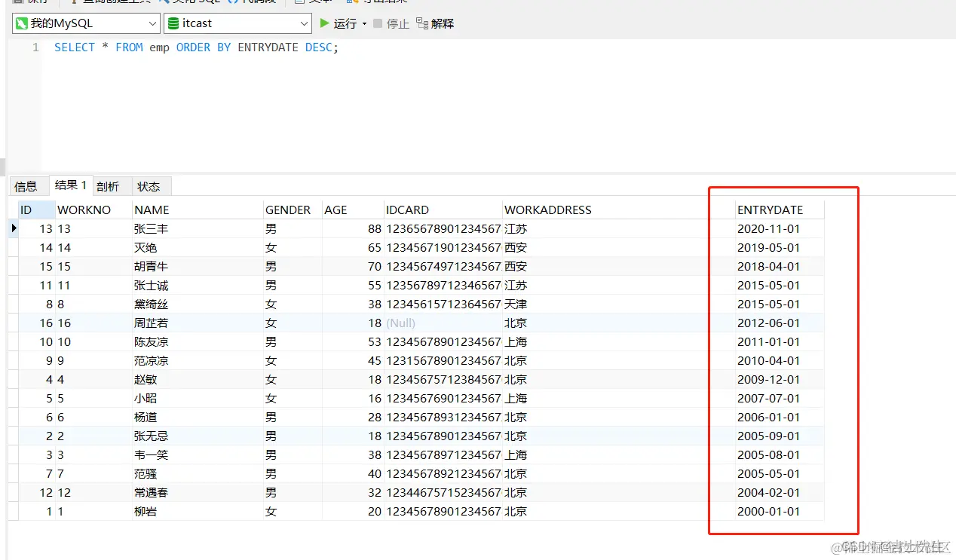Expand the arrow next to 运行
956x560 pixels.
tap(364, 23)
